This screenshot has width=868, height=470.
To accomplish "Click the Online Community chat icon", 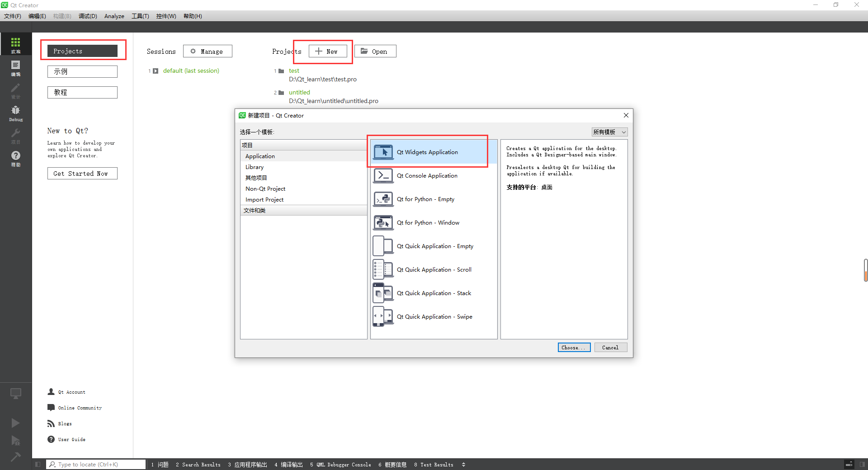I will click(x=51, y=408).
